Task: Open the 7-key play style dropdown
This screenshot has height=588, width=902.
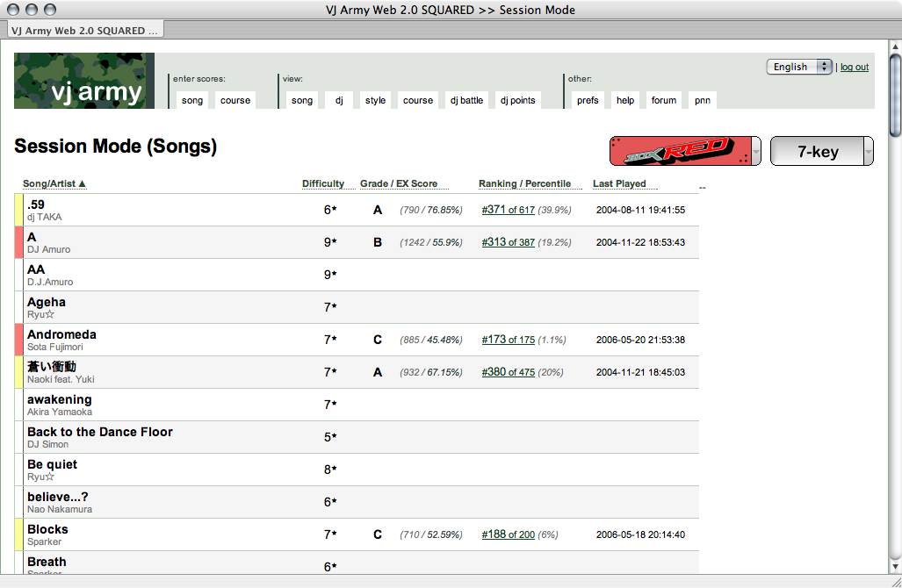Action: 821,151
